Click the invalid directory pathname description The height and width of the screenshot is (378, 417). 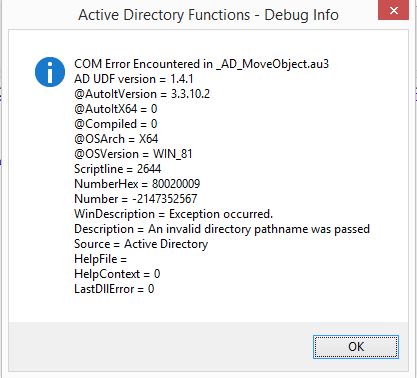click(222, 229)
